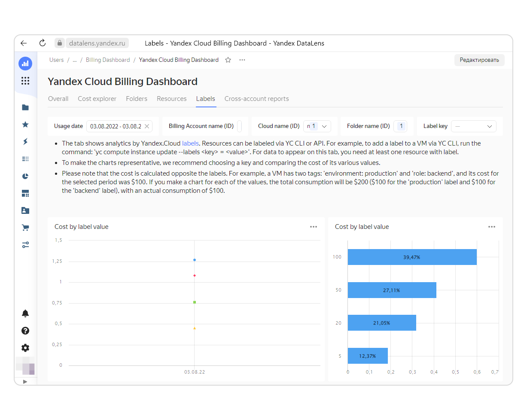This screenshot has height=420, width=527.
Task: Click the 21,05% bar
Action: [x=382, y=323]
